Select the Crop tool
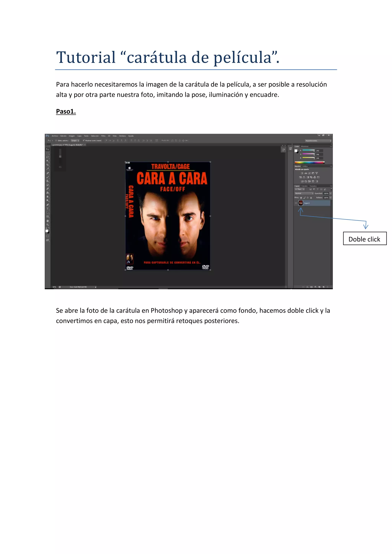Image resolution: width=392 pixels, height=554 pixels. (x=47, y=165)
